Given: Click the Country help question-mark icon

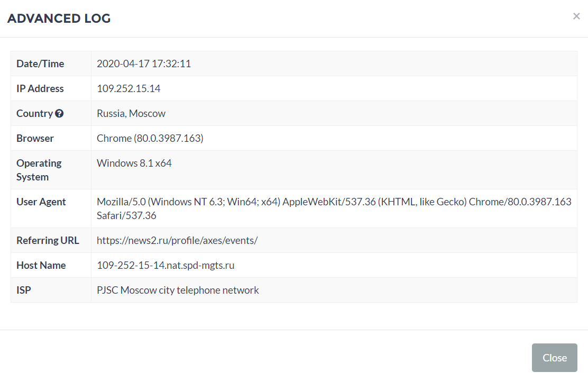Looking at the screenshot, I should [59, 113].
